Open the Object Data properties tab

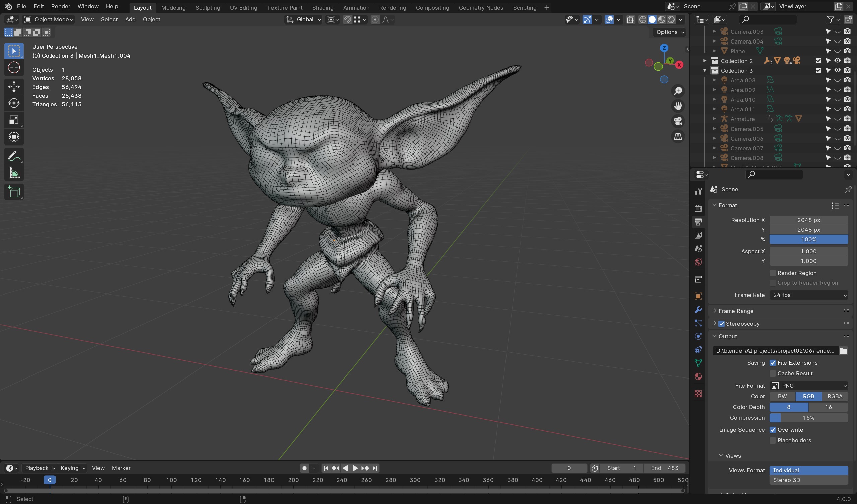pos(698,363)
